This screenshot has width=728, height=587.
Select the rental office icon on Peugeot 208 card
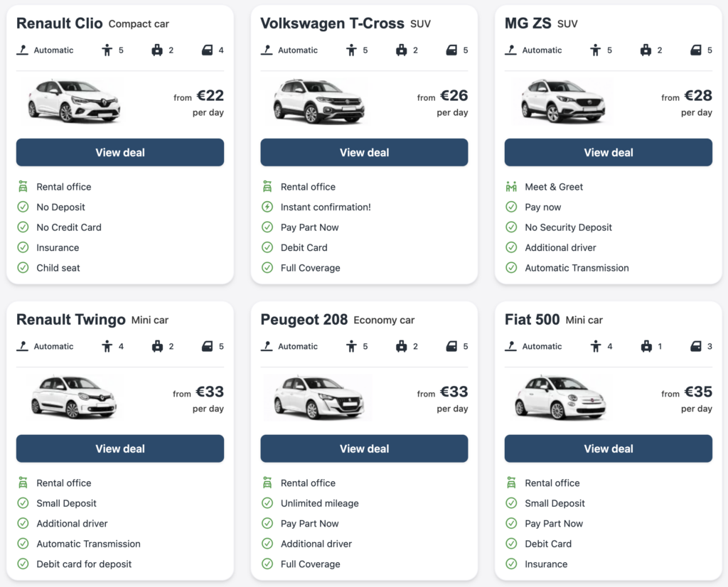(269, 483)
